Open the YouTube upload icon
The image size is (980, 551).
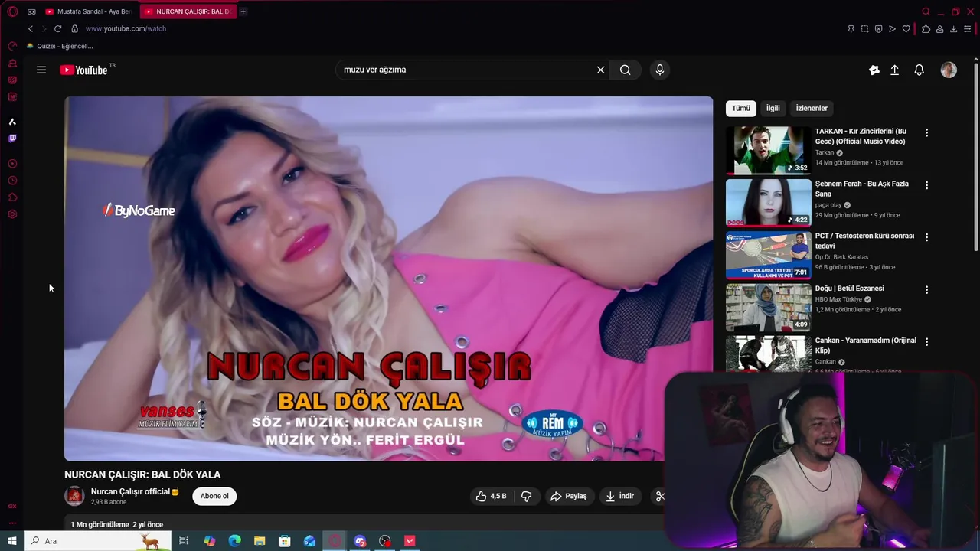coord(894,70)
